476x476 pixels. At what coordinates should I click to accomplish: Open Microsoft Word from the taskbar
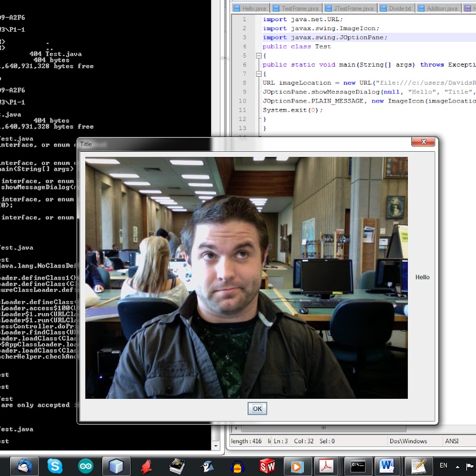388,466
